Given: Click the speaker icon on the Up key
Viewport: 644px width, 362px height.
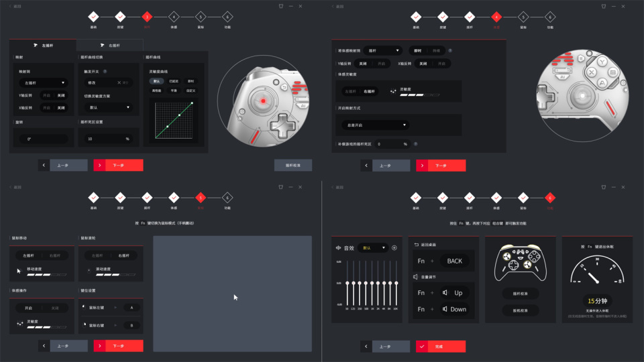Looking at the screenshot, I should [445, 293].
